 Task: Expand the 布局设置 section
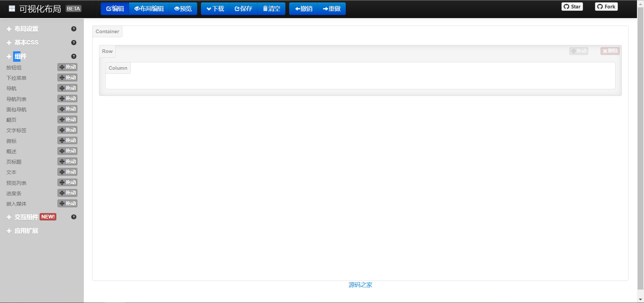pos(26,29)
